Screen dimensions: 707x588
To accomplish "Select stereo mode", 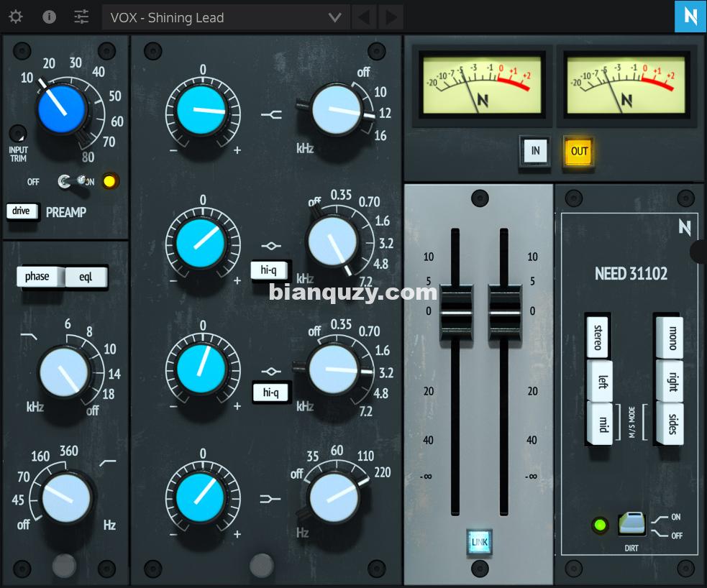I will (x=598, y=337).
